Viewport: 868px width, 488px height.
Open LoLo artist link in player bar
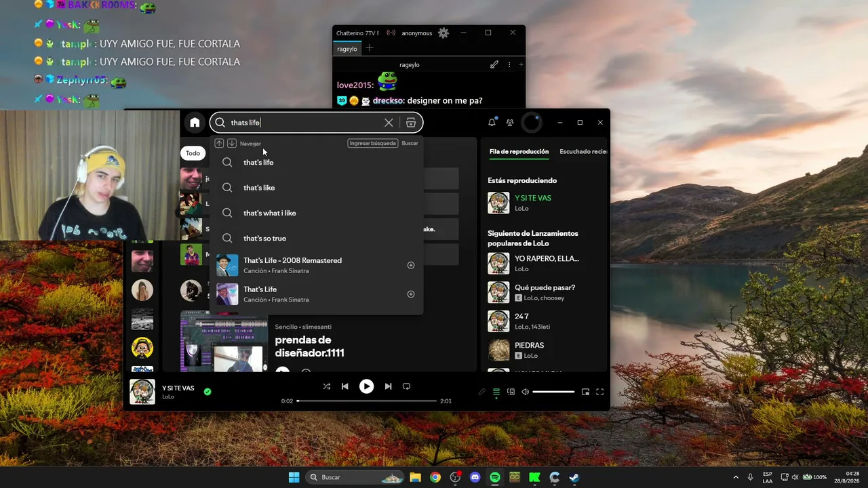[x=168, y=396]
